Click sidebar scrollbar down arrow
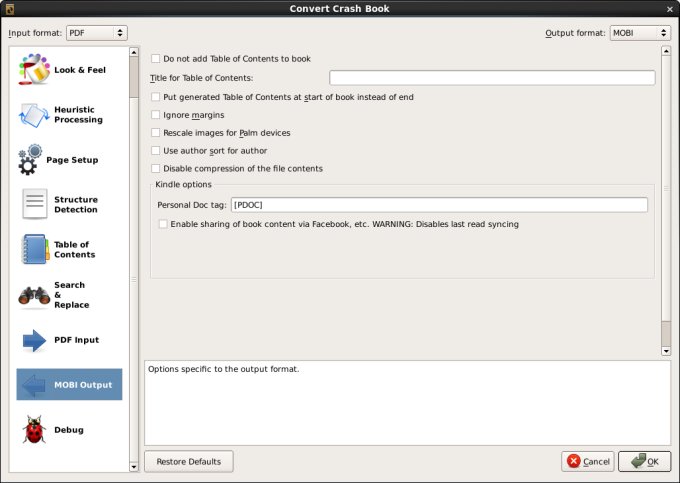The image size is (680, 483). (134, 467)
